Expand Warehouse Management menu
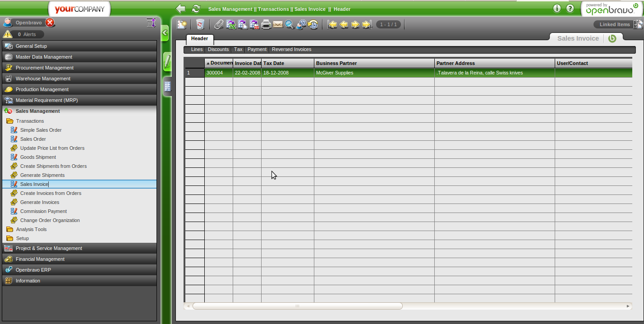The width and height of the screenshot is (644, 324). 79,79
